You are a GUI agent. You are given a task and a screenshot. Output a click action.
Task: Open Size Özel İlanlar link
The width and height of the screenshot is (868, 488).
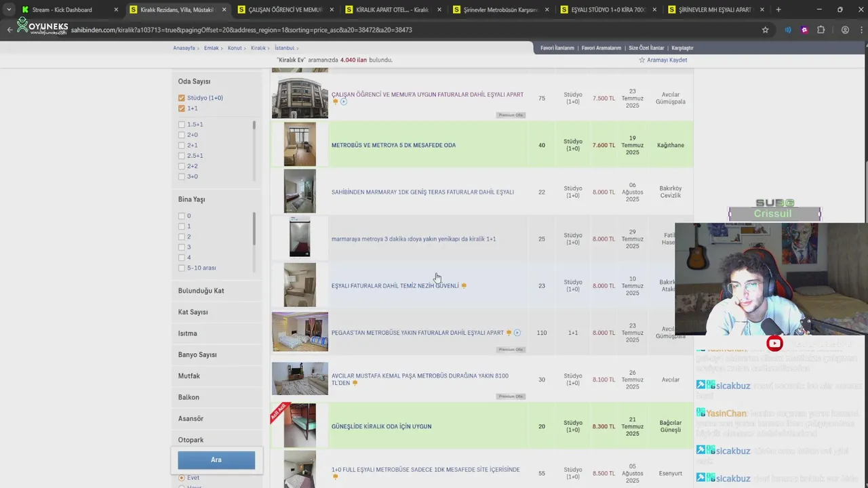646,48
